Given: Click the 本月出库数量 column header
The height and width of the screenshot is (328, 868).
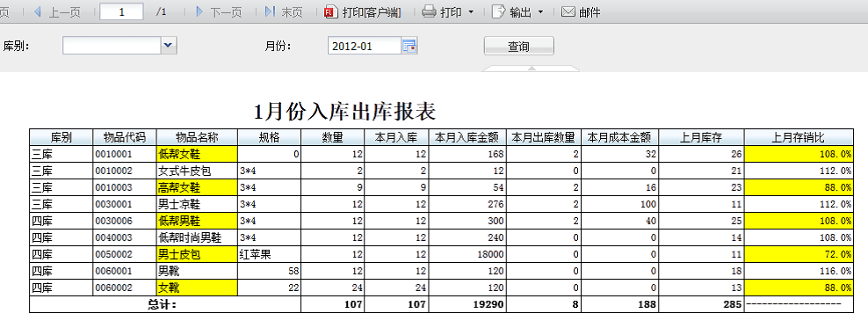Looking at the screenshot, I should pyautogui.click(x=544, y=137).
